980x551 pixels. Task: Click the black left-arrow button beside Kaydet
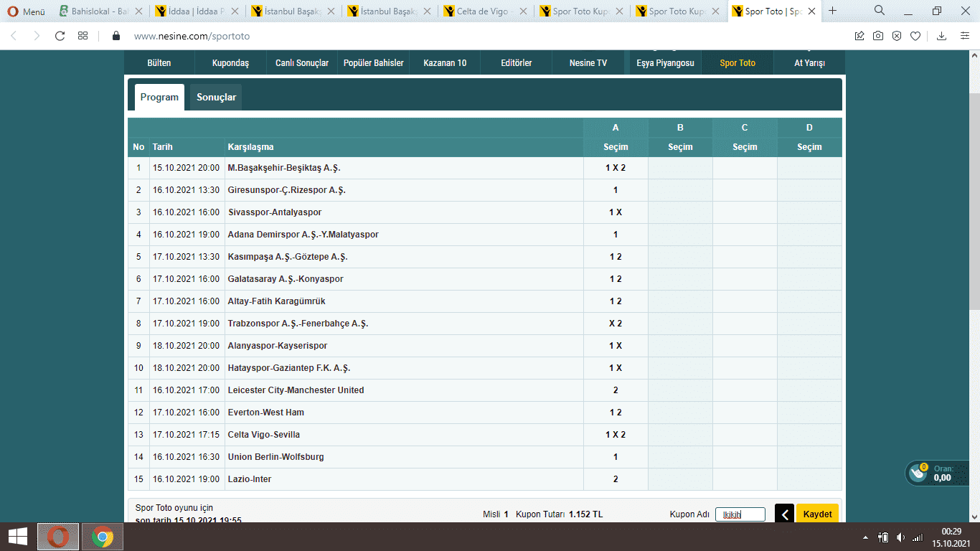tap(784, 514)
